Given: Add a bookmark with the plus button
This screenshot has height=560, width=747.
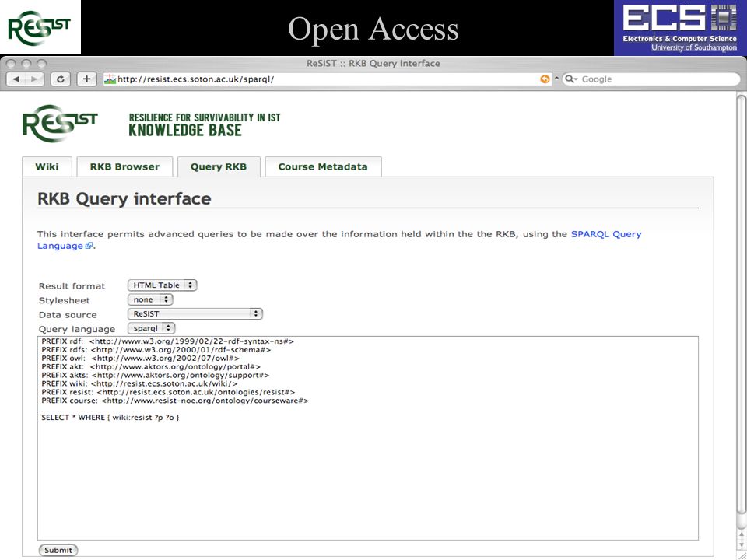Looking at the screenshot, I should coord(86,79).
